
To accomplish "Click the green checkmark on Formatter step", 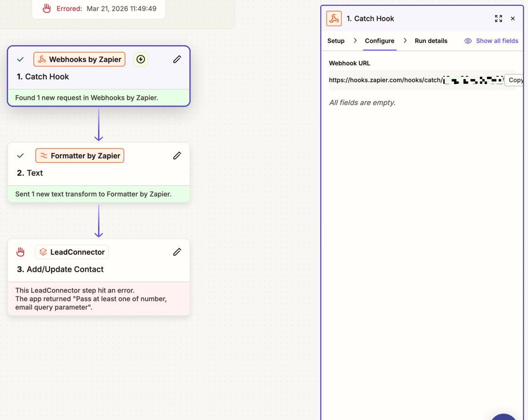I will coord(20,156).
